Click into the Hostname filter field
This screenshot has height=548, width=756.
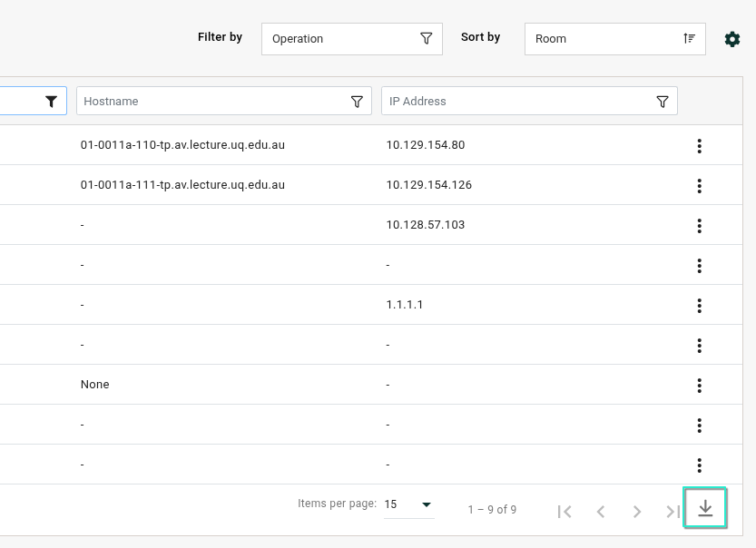click(212, 102)
